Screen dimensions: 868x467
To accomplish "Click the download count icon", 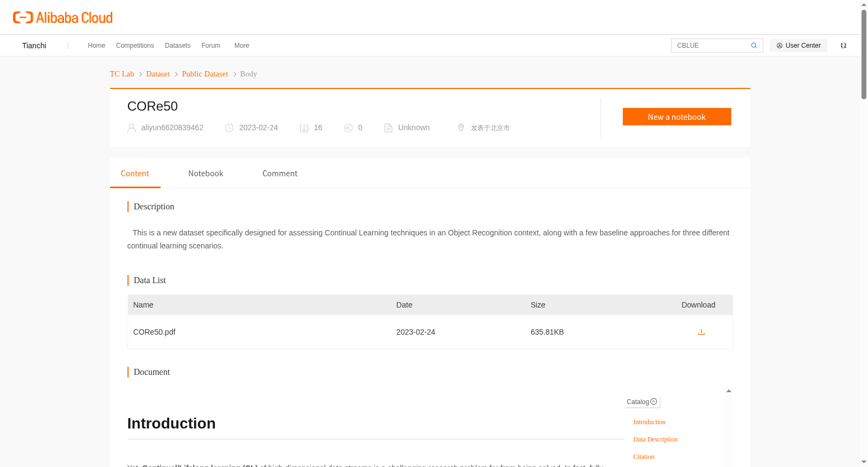I will 304,128.
